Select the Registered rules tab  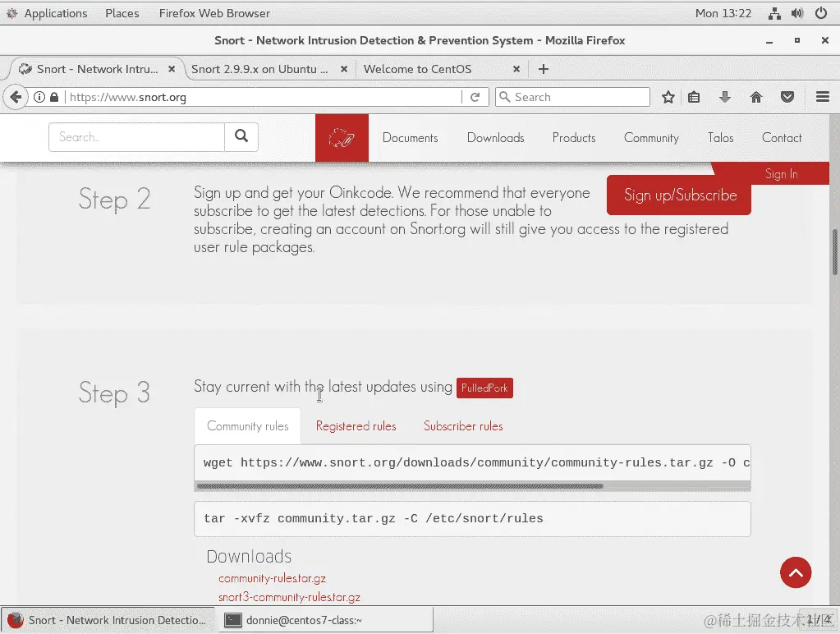tap(356, 426)
